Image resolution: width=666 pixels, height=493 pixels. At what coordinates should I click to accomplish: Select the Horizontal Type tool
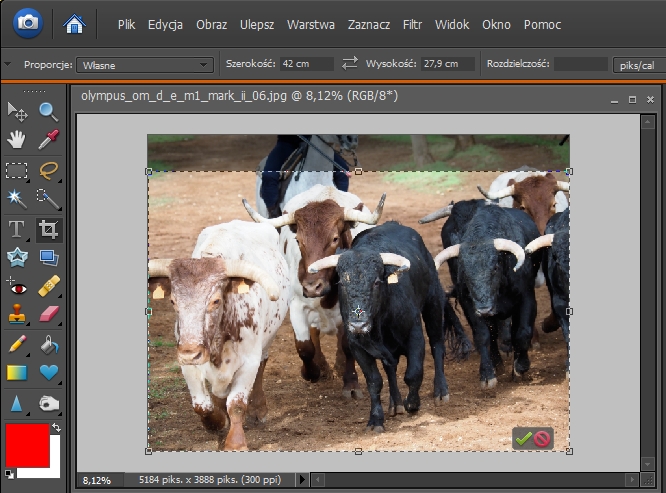(17, 229)
